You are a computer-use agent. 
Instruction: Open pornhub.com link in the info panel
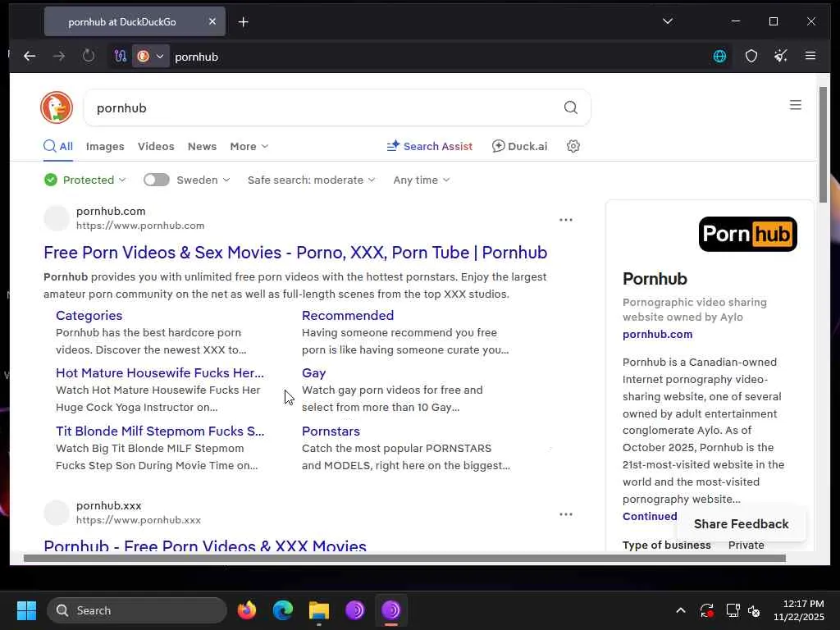pos(657,335)
